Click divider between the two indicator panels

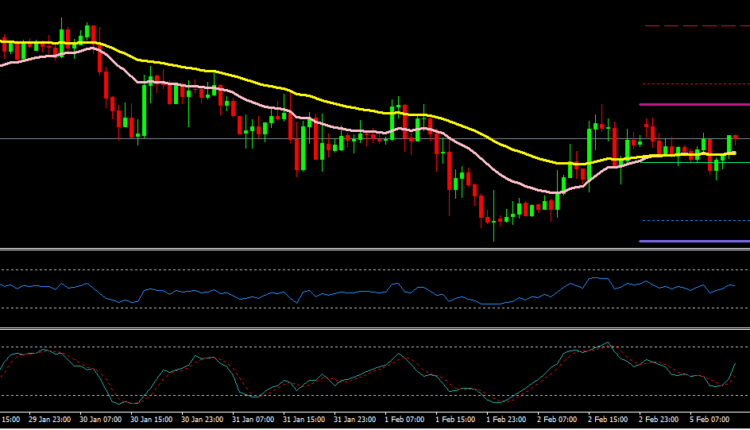[x=375, y=328]
